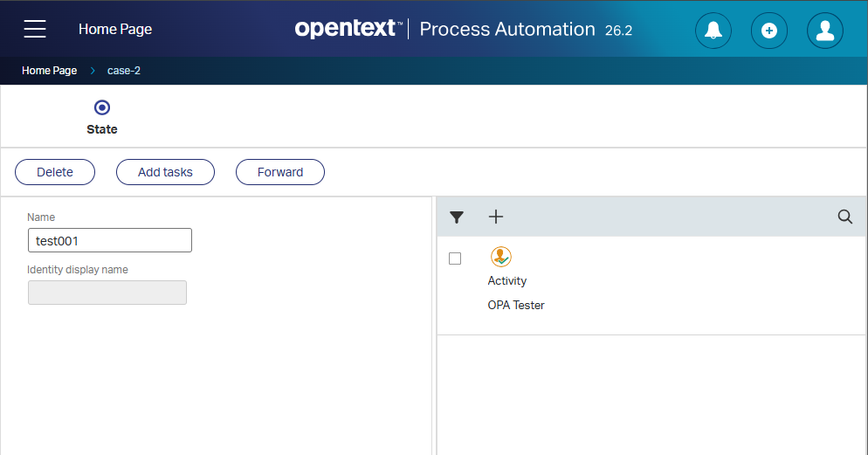The image size is (868, 455).
Task: Click the breadcrumb chevron separator
Action: pos(93,70)
